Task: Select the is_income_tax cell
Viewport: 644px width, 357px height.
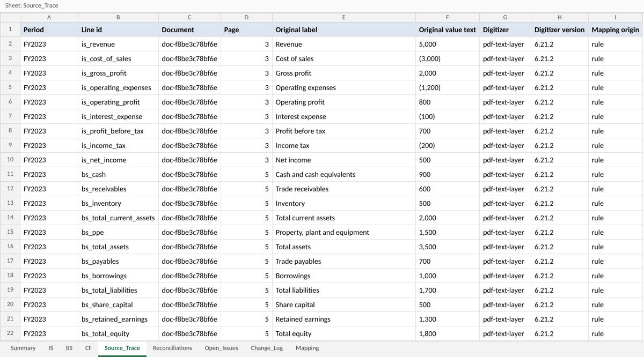Action: [118, 145]
